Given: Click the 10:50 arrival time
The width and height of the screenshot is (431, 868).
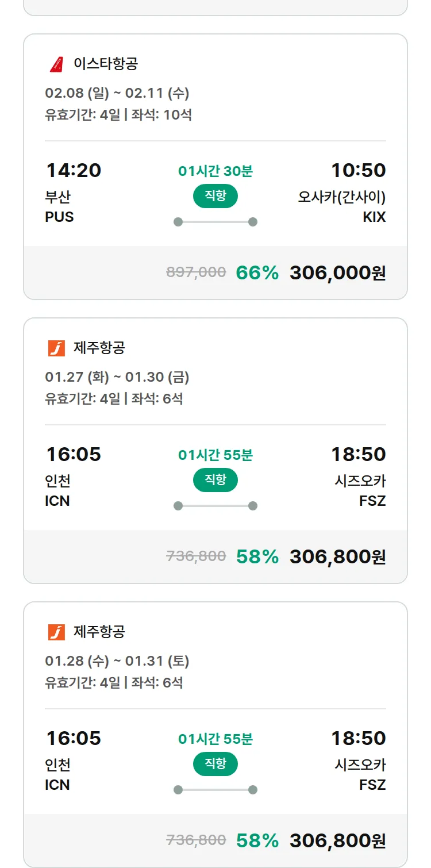Looking at the screenshot, I should coord(358,171).
